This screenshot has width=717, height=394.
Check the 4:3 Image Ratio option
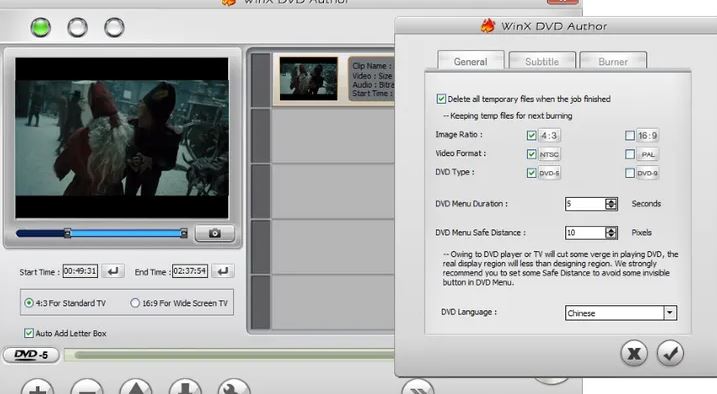pyautogui.click(x=531, y=135)
